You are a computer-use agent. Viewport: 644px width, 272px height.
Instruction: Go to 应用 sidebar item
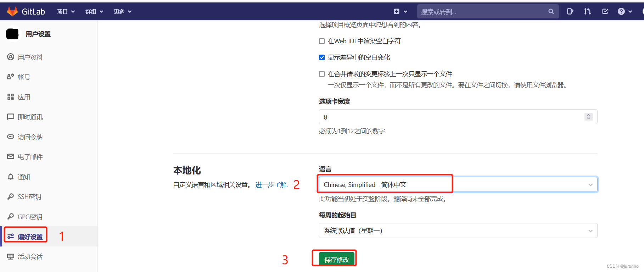point(24,97)
